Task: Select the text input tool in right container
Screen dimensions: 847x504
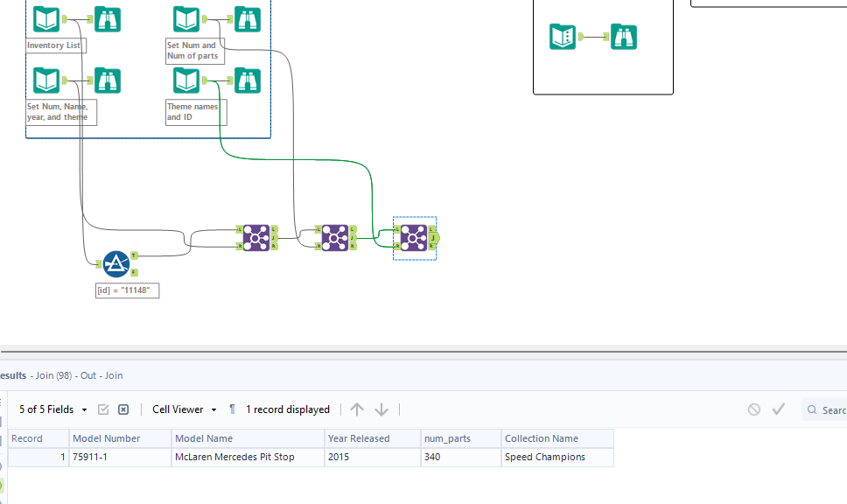Action: 563,37
